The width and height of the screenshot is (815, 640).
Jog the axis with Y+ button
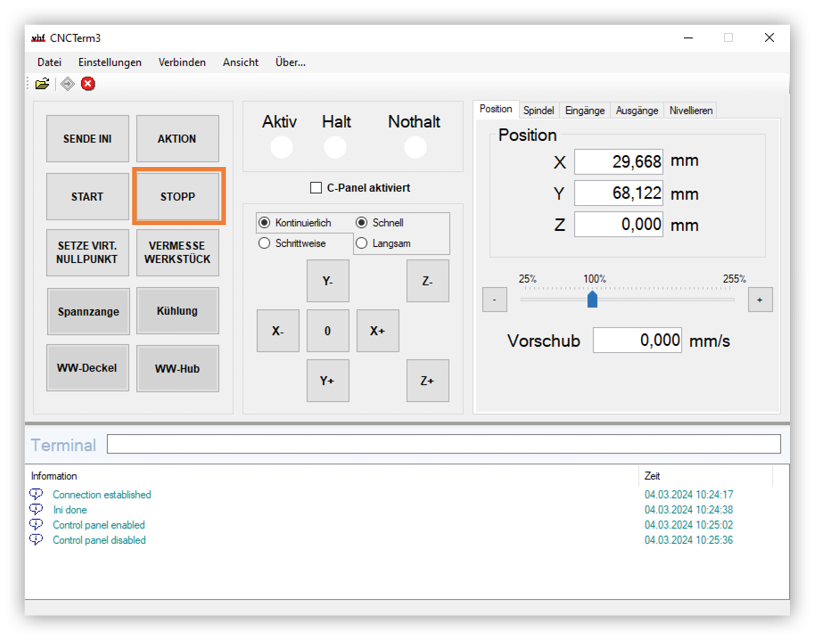pyautogui.click(x=328, y=381)
